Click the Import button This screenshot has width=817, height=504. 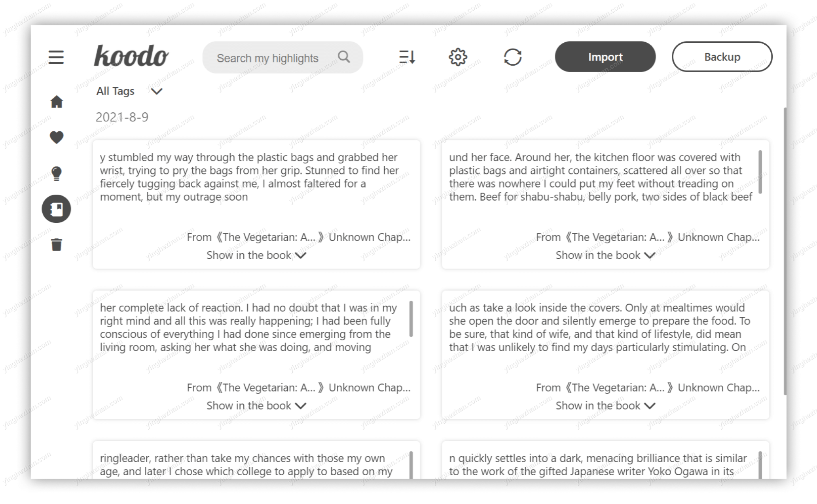click(606, 57)
